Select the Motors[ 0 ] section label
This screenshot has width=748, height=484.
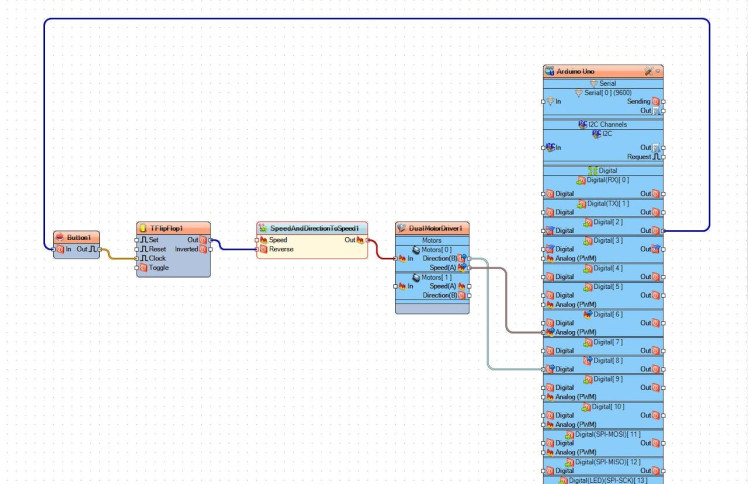click(436, 249)
